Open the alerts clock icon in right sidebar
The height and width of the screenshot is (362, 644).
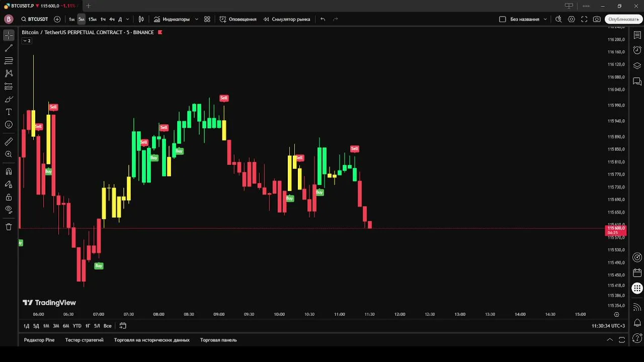click(637, 50)
